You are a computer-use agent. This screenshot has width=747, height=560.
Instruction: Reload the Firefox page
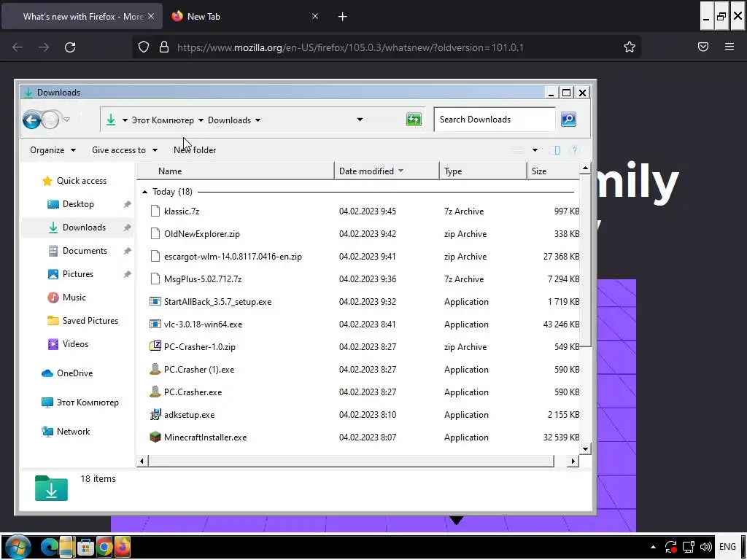coord(70,47)
